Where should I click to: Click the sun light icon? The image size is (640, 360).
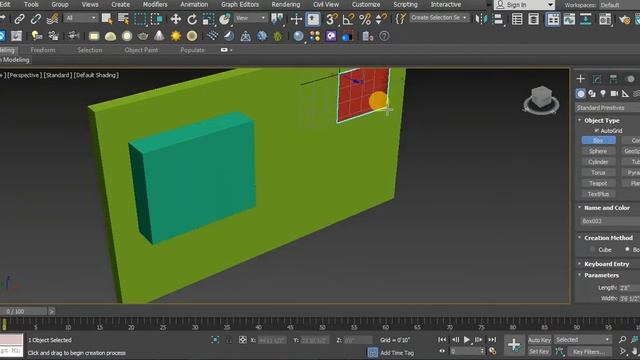click(x=176, y=36)
